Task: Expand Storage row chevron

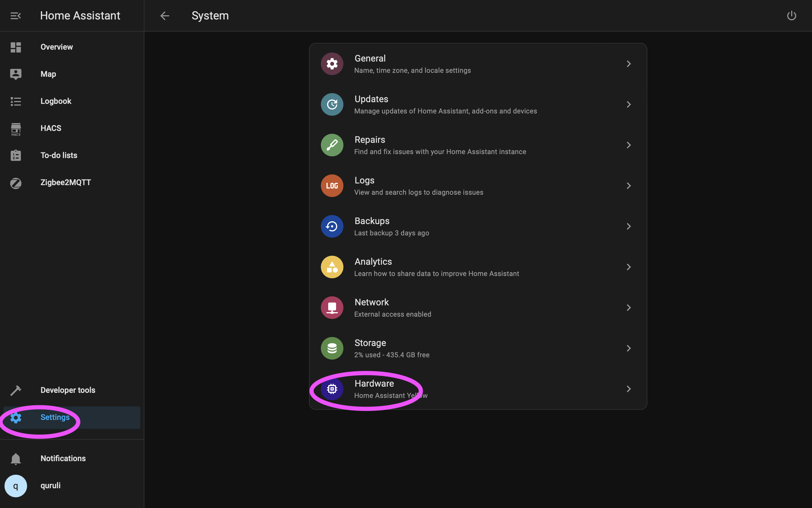Action: 629,349
